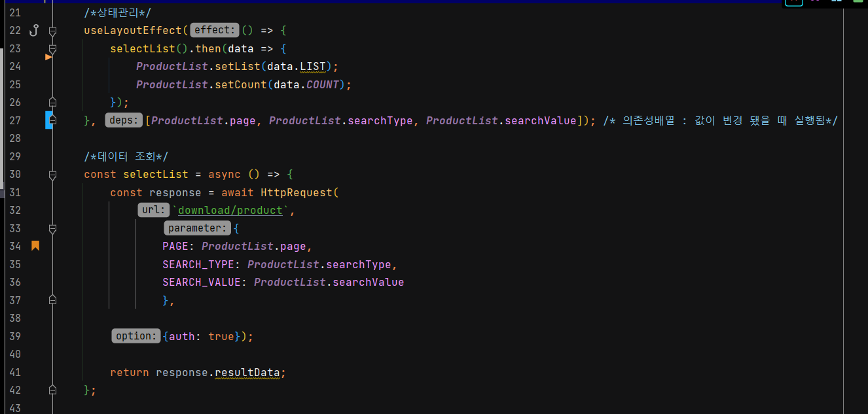Click line number 21 in the gutter
This screenshot has height=414, width=868.
click(x=14, y=12)
